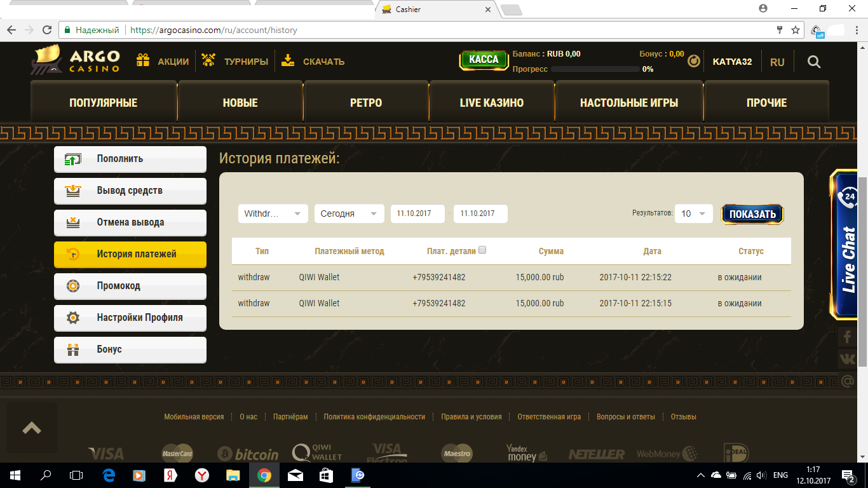Click the Платежный метод column header
868x488 pixels.
pyautogui.click(x=349, y=251)
